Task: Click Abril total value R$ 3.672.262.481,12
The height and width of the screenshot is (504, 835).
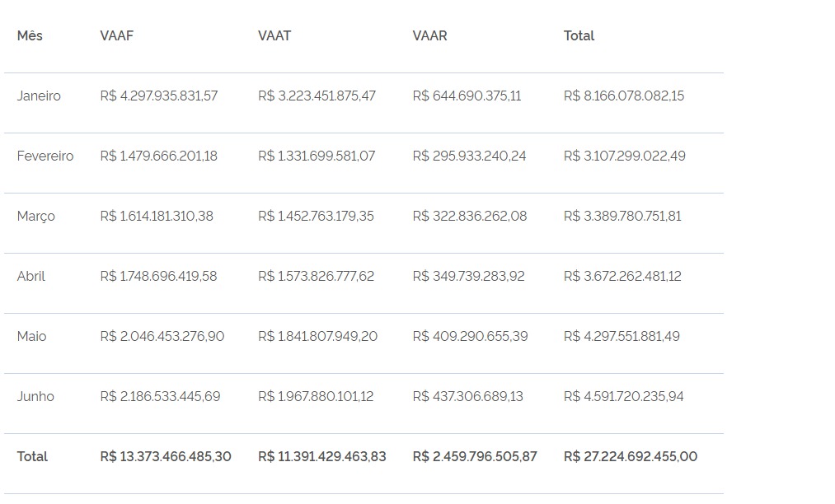Action: [623, 276]
